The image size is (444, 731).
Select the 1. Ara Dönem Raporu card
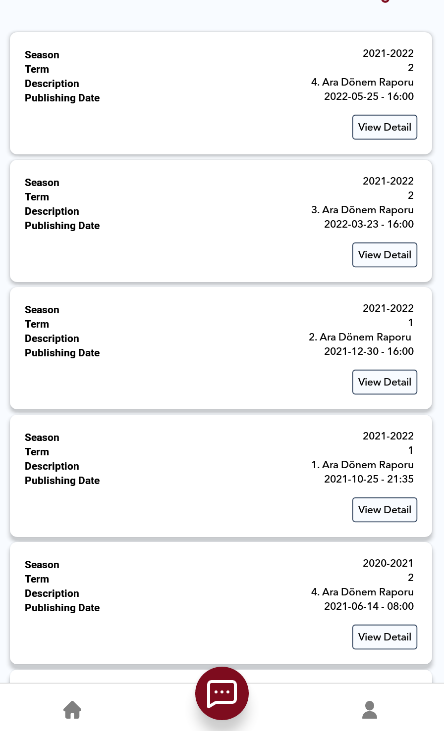click(221, 476)
